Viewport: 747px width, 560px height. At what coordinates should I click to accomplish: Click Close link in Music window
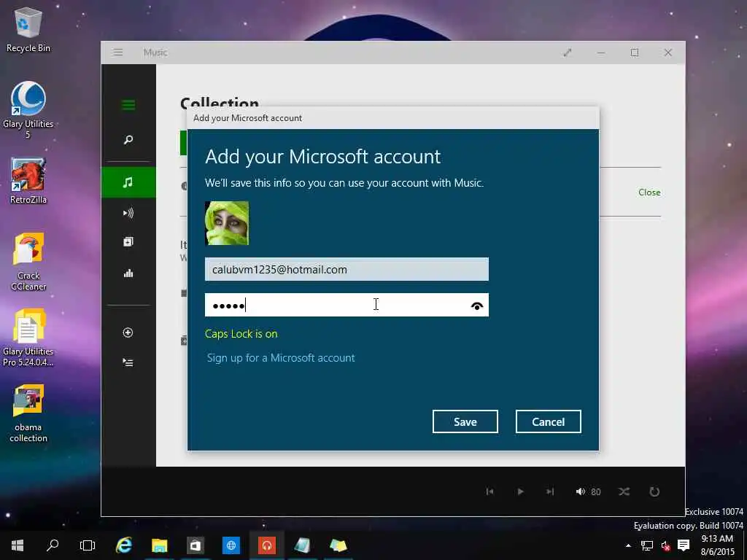point(649,192)
